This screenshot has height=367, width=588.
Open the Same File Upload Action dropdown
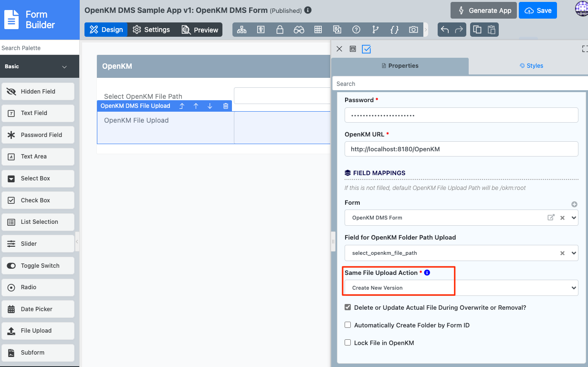click(461, 288)
